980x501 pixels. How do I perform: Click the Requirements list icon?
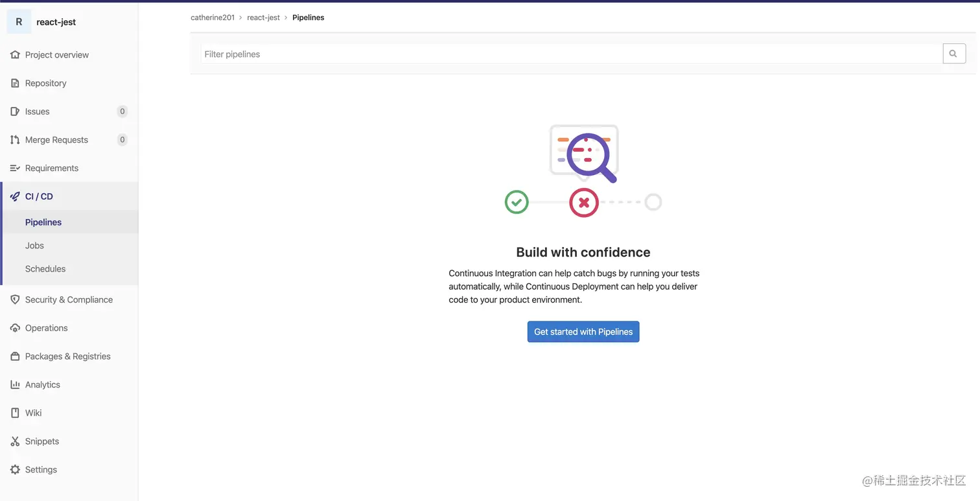coord(15,168)
